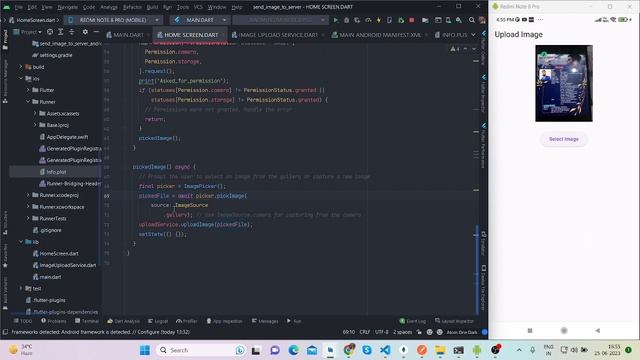Open the Build menu
Screen dimensions: 640x360
pos(152,7)
